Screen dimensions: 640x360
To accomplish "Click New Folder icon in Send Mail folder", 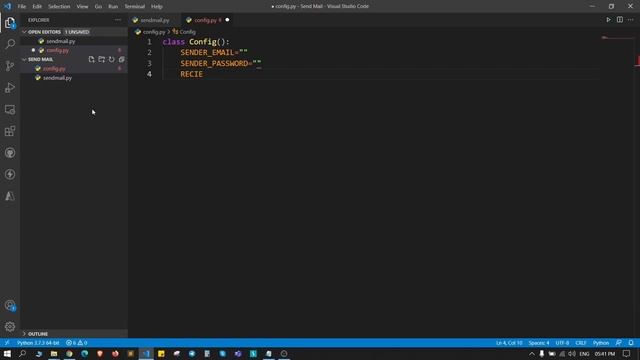I will pyautogui.click(x=102, y=60).
